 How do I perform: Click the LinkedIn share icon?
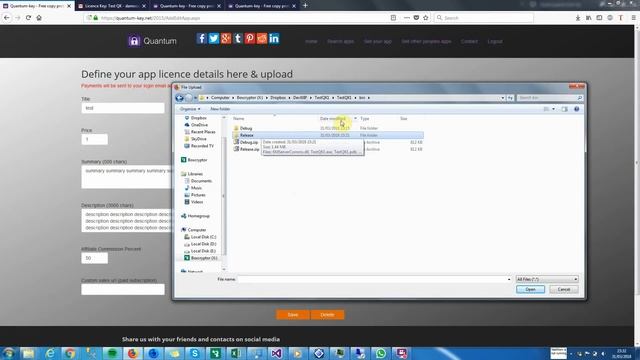pos(274,38)
